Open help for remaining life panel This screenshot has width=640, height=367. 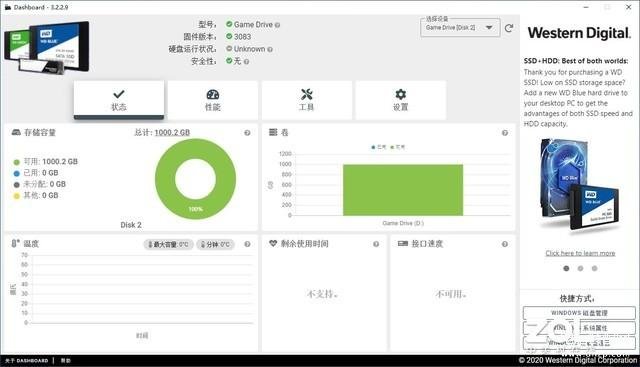[376, 244]
